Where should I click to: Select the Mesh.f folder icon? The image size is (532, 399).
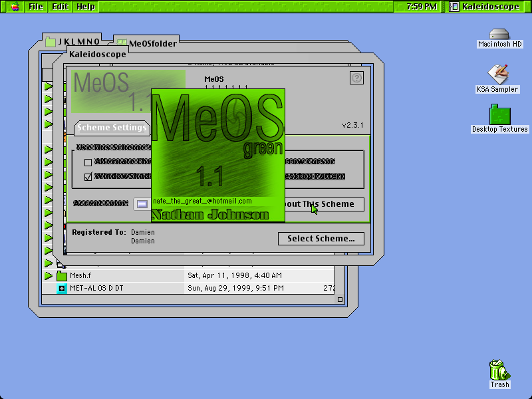click(x=61, y=275)
